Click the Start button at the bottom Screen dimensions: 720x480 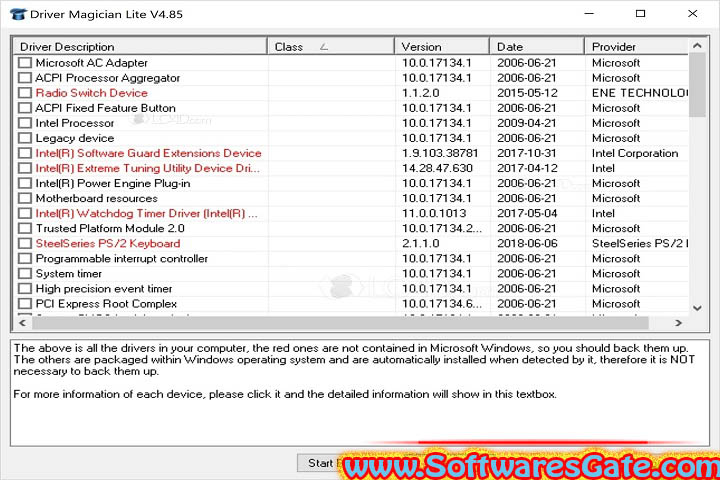click(321, 463)
